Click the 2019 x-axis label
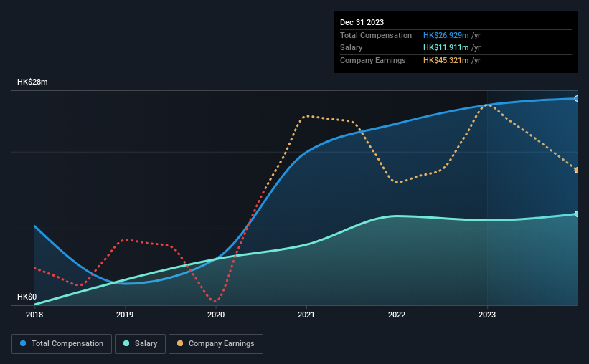The height and width of the screenshot is (364, 589). (x=125, y=315)
